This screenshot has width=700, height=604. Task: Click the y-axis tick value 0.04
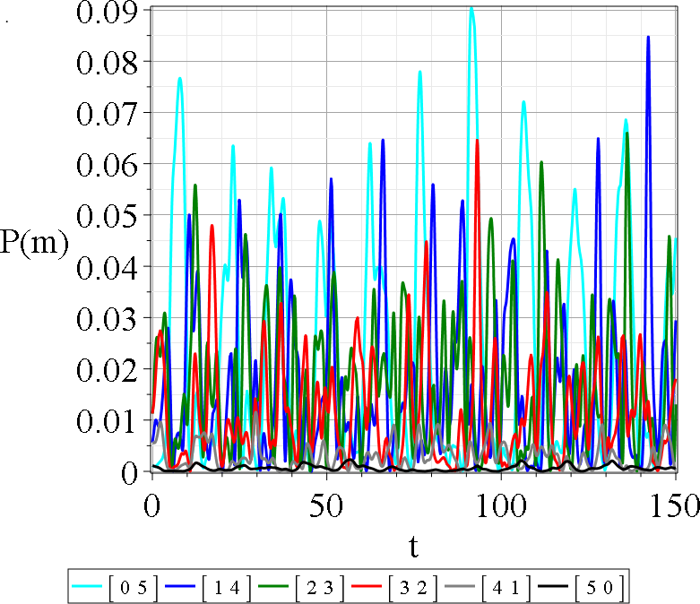(108, 267)
